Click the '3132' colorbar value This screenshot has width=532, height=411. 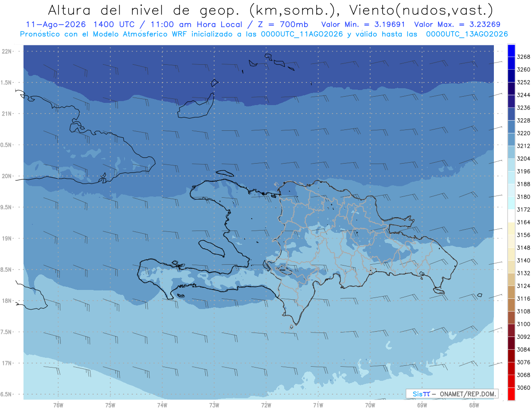coord(524,274)
